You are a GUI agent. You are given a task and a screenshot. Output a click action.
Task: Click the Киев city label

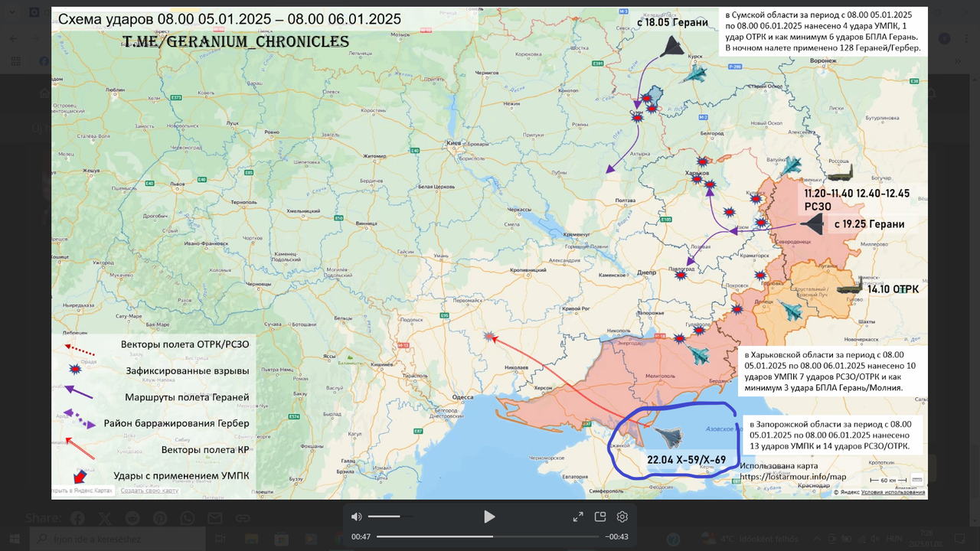click(453, 144)
